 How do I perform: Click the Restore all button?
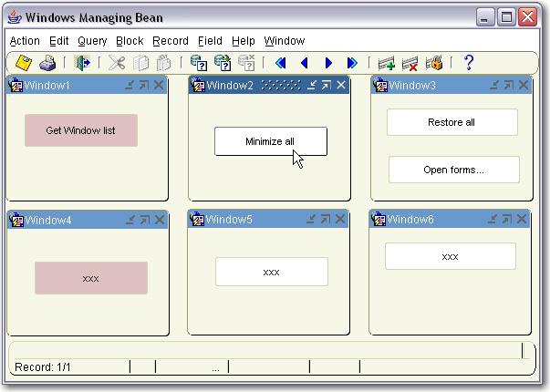point(452,122)
